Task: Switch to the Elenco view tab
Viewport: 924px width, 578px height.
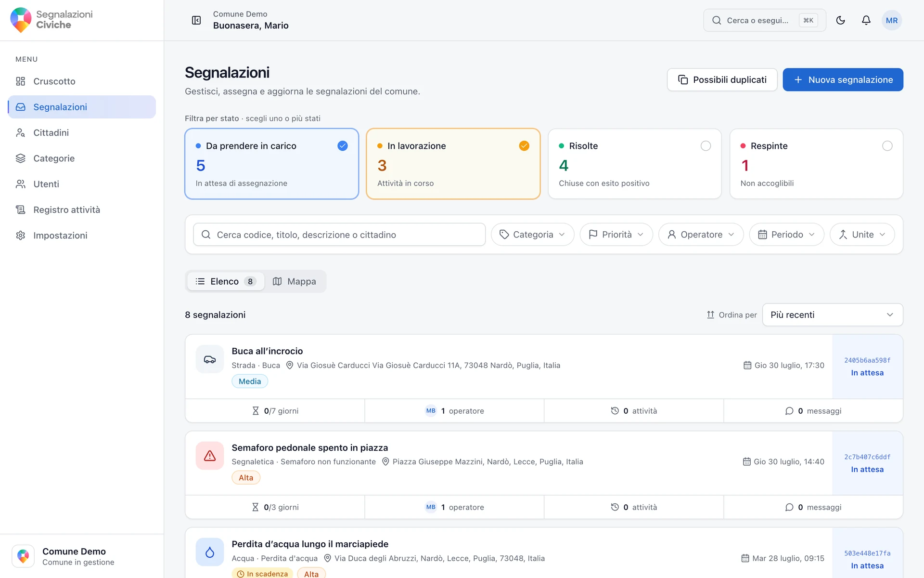Action: [226, 281]
